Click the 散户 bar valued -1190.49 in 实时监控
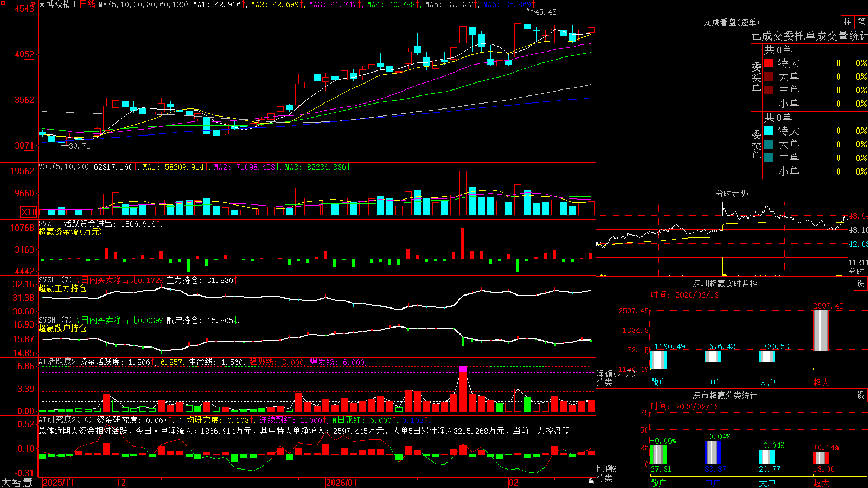Image resolution: width=868 pixels, height=488 pixels. 659,360
